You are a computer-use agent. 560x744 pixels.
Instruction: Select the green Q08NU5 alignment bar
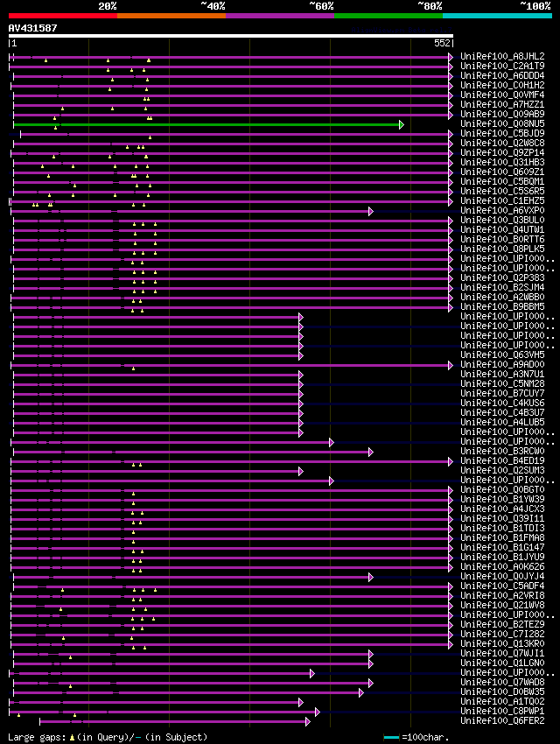206,125
